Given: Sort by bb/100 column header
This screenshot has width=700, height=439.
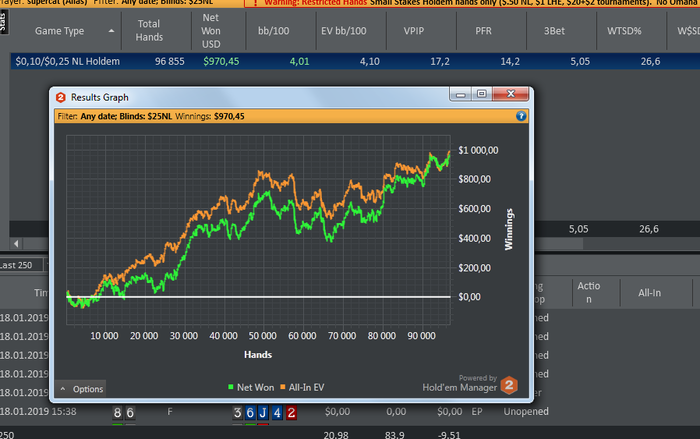Looking at the screenshot, I should tap(273, 31).
